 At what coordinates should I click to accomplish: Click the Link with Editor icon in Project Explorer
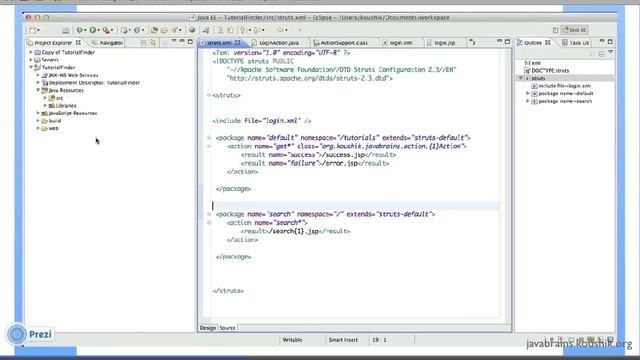[x=153, y=42]
